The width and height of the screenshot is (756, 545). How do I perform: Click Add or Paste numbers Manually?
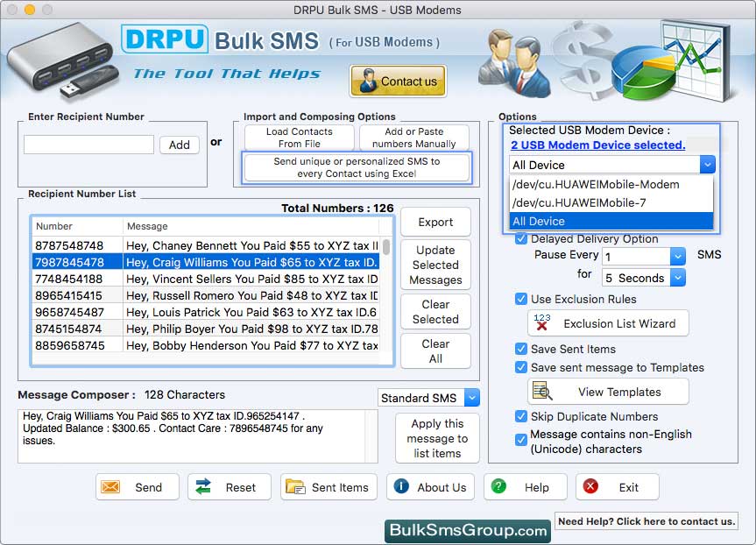coord(413,138)
